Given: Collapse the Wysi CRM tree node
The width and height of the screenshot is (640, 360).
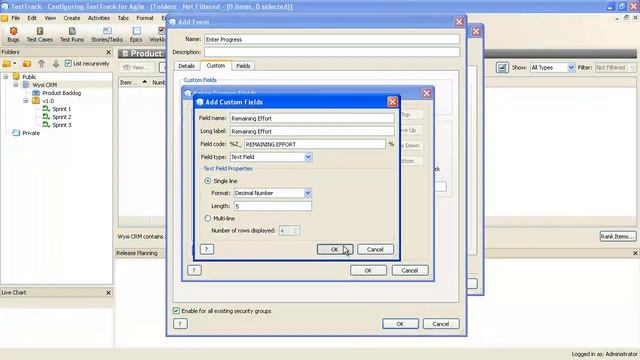Looking at the screenshot, I should (x=16, y=85).
